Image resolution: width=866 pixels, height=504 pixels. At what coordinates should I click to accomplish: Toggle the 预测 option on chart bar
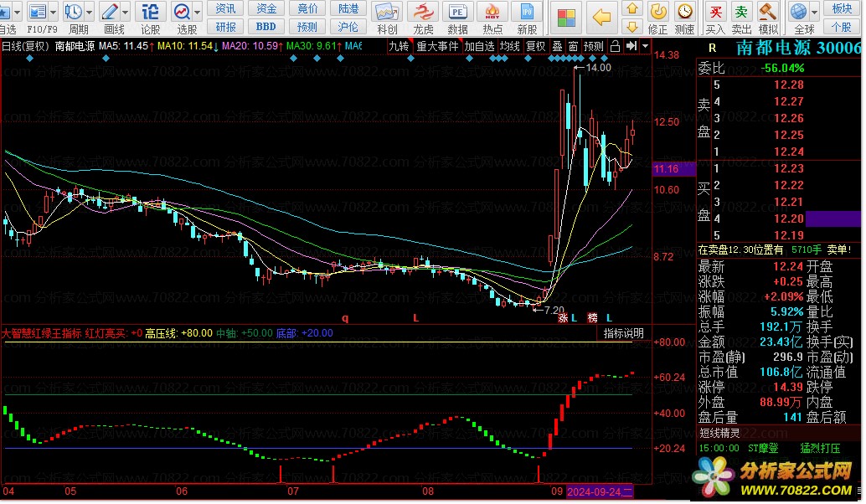(x=594, y=46)
